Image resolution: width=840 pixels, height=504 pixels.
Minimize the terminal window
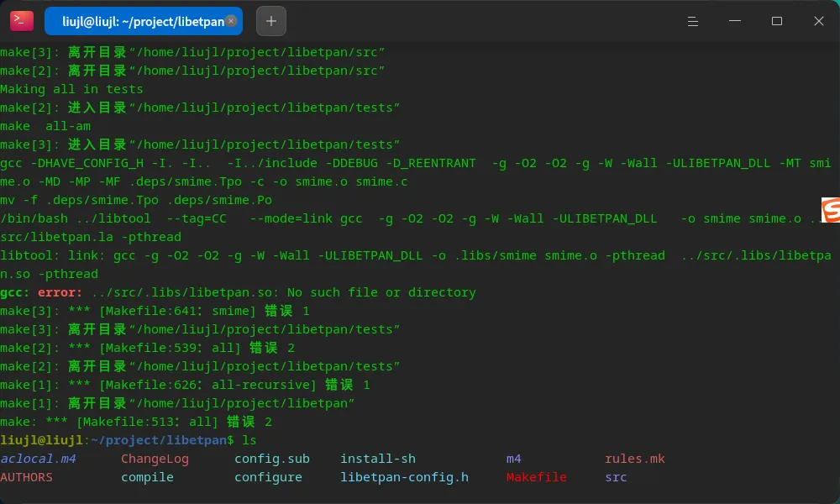coord(735,21)
